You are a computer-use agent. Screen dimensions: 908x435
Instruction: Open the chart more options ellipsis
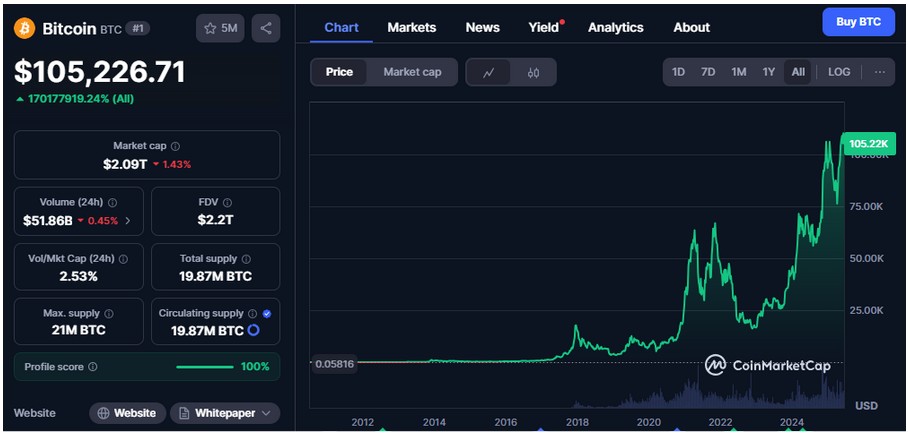[x=880, y=72]
